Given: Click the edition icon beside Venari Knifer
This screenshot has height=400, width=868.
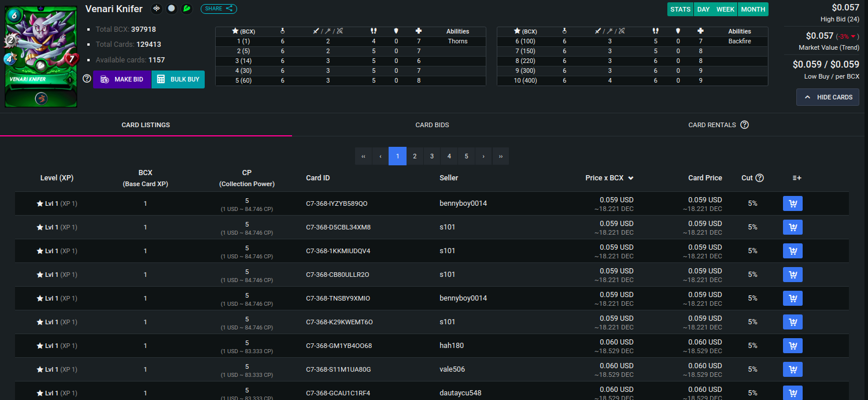Looking at the screenshot, I should (x=157, y=9).
